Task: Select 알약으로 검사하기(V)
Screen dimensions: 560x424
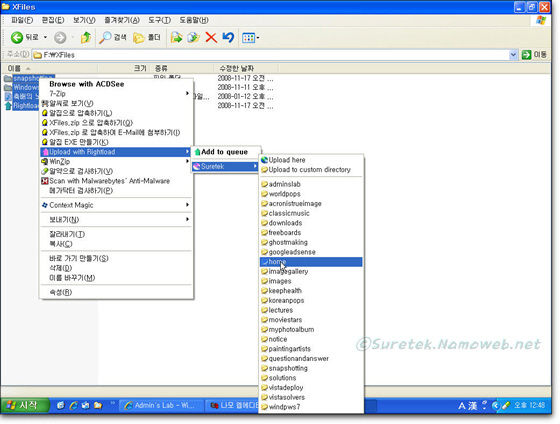Action: click(116, 171)
